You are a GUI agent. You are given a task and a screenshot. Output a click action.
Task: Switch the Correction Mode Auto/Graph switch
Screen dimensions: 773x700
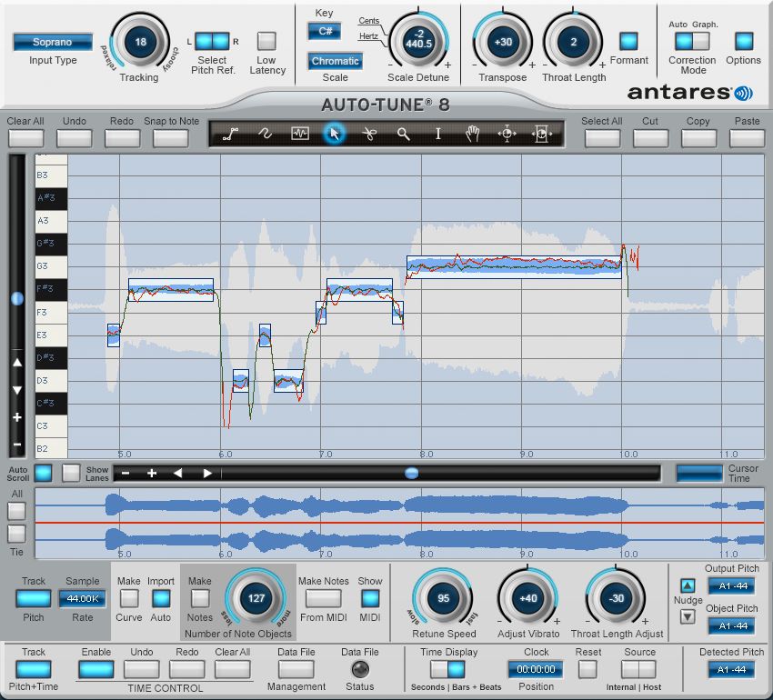693,41
